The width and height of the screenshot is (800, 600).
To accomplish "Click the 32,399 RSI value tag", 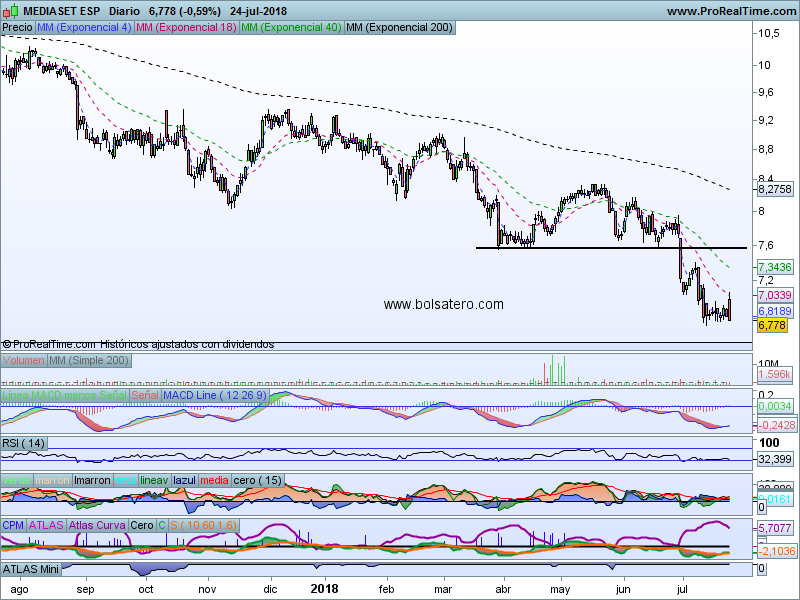I will [775, 459].
